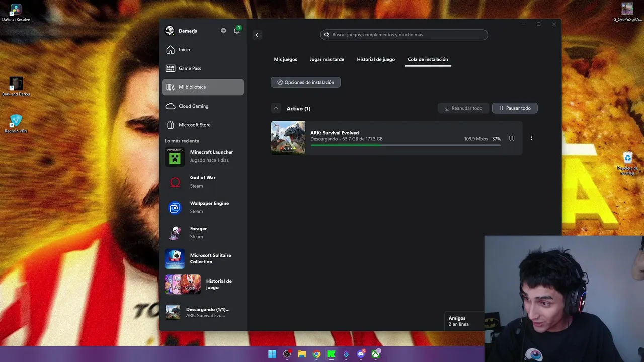
Task: Open the Historial de juego sidebar tile
Action: [x=203, y=285]
